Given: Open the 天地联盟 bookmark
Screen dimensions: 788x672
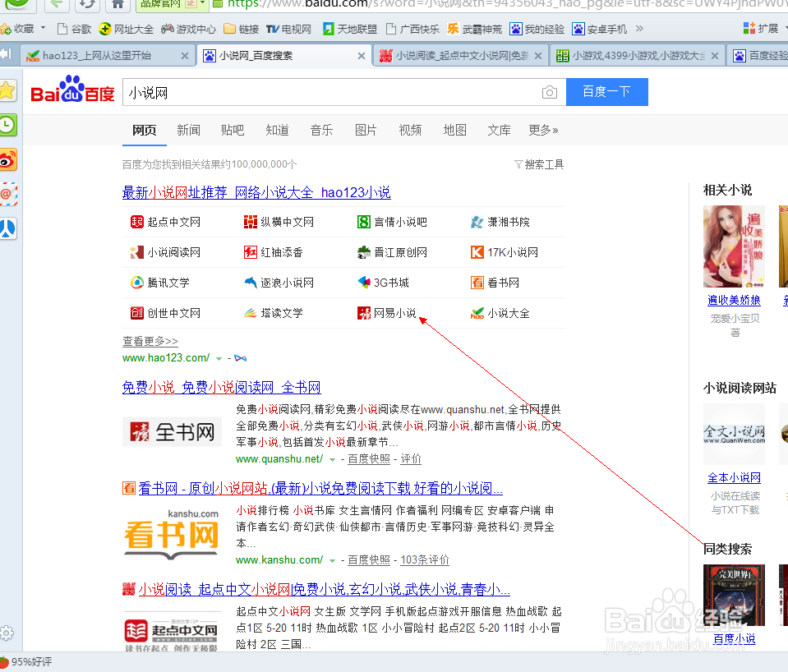Looking at the screenshot, I should 350,29.
